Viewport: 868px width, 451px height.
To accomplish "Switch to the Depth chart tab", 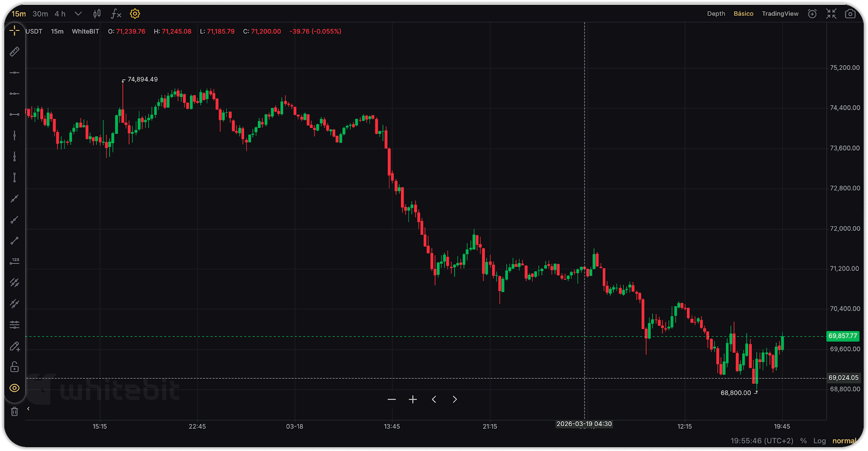I will (x=716, y=14).
